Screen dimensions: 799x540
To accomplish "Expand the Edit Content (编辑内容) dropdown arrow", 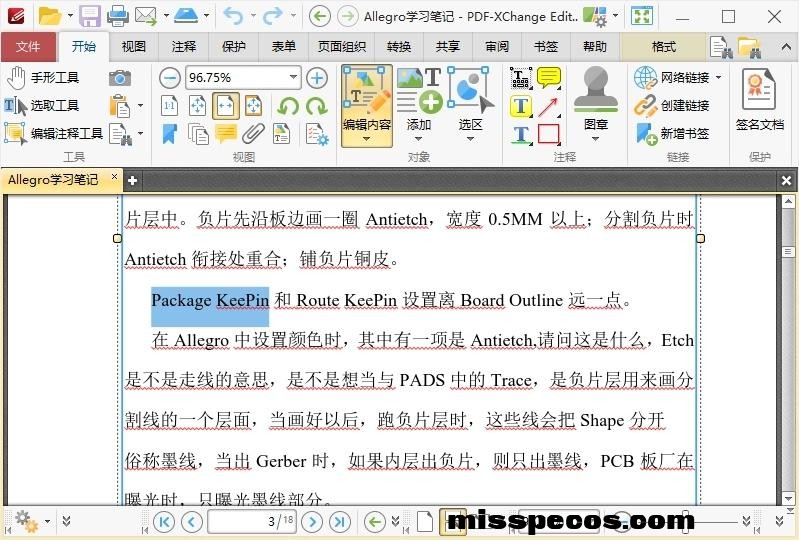I will point(366,139).
